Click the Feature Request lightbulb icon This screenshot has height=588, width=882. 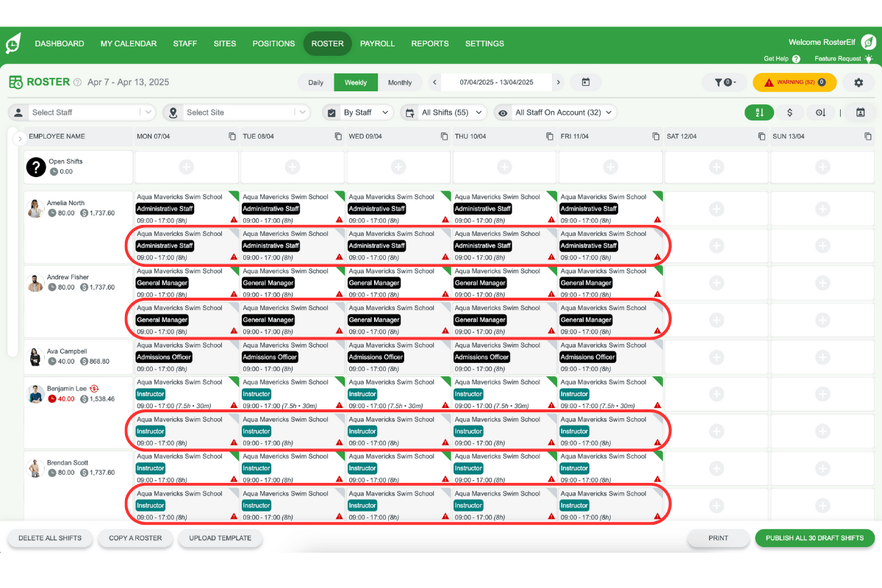pyautogui.click(x=869, y=59)
